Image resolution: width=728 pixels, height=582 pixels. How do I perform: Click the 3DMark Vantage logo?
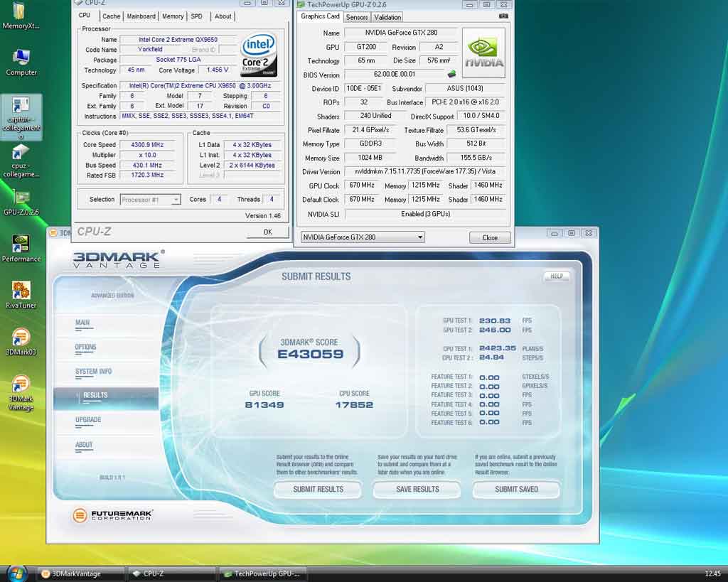point(119,259)
